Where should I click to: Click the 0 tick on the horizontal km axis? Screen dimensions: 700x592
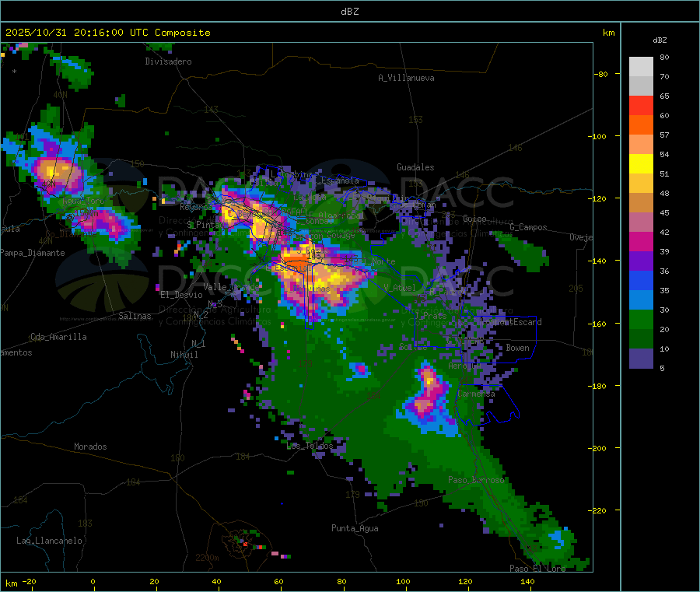click(x=93, y=581)
